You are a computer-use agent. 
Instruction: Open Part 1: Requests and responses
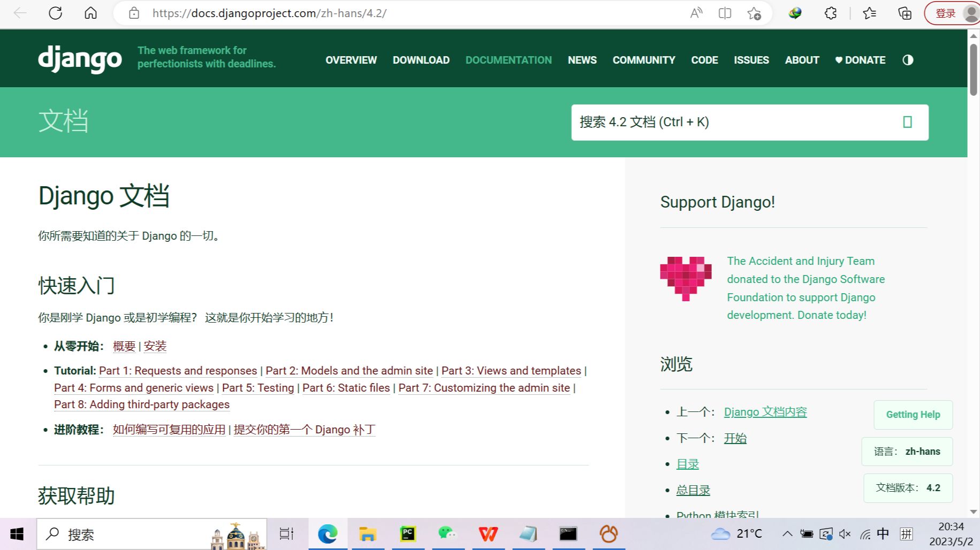coord(178,371)
